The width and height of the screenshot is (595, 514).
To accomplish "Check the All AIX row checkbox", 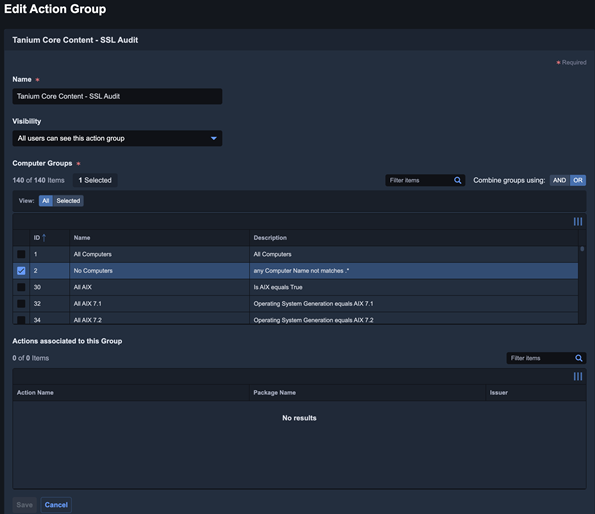I will [21, 287].
